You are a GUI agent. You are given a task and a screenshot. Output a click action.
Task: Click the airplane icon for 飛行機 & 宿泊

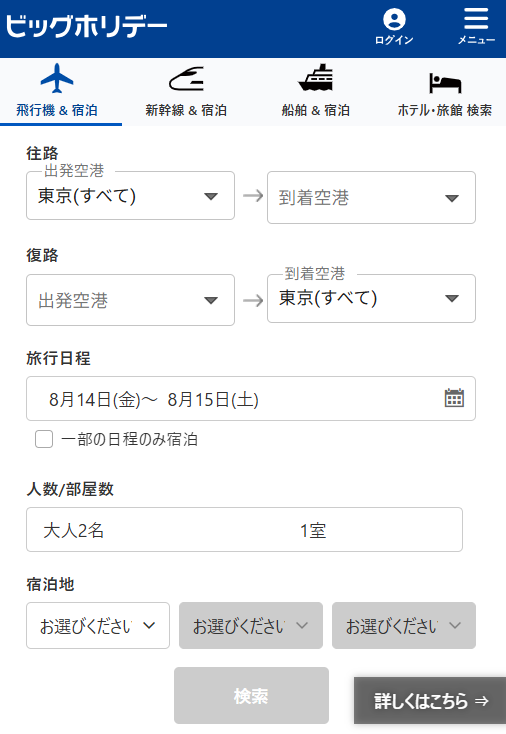57,78
